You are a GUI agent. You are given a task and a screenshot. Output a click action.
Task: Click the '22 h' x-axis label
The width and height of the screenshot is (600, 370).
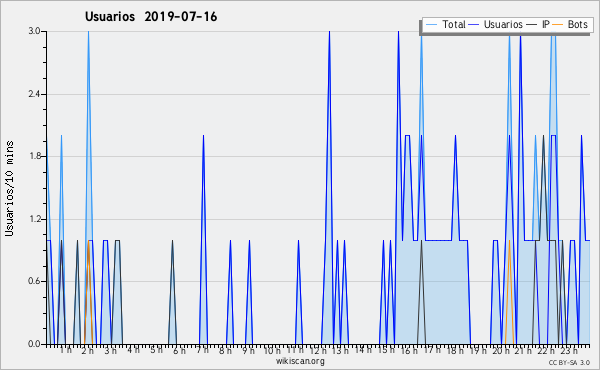(546, 351)
